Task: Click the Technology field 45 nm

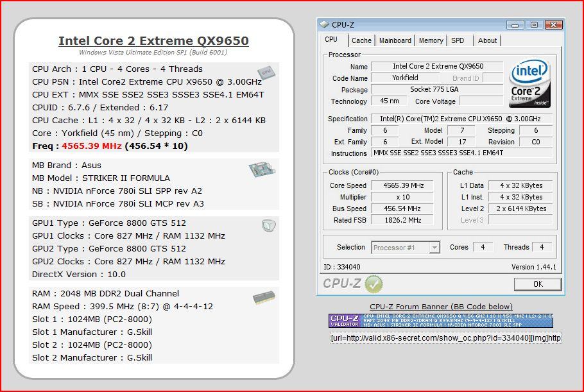Action: (389, 101)
